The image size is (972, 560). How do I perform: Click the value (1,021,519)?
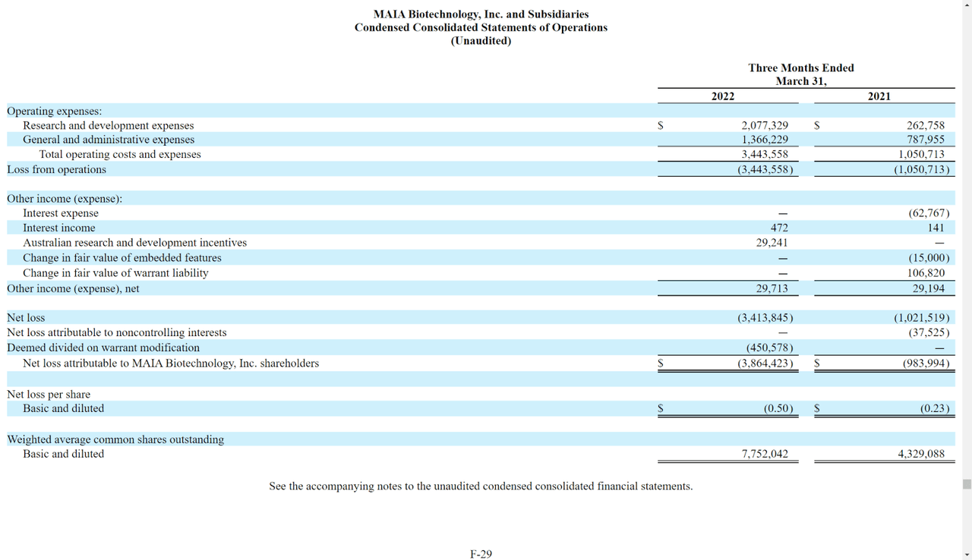[x=922, y=318]
